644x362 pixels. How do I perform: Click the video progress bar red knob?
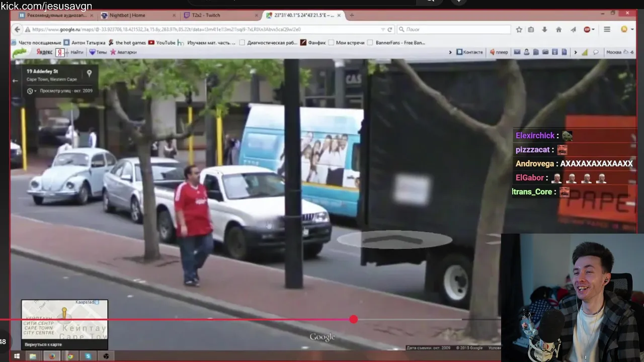click(x=354, y=319)
